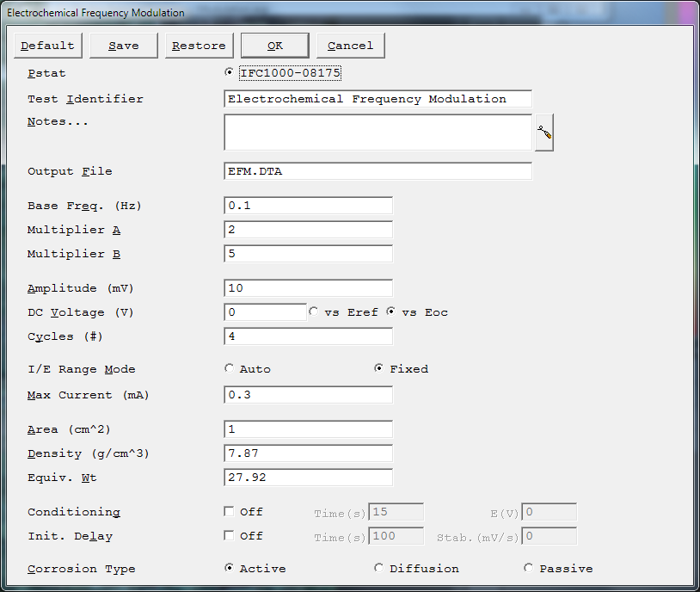
Task: Click the Amplitude (mV) input field
Action: (308, 288)
